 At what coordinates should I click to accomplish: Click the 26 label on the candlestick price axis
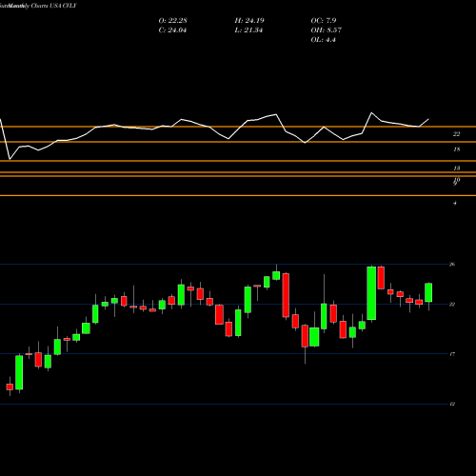coord(452,265)
